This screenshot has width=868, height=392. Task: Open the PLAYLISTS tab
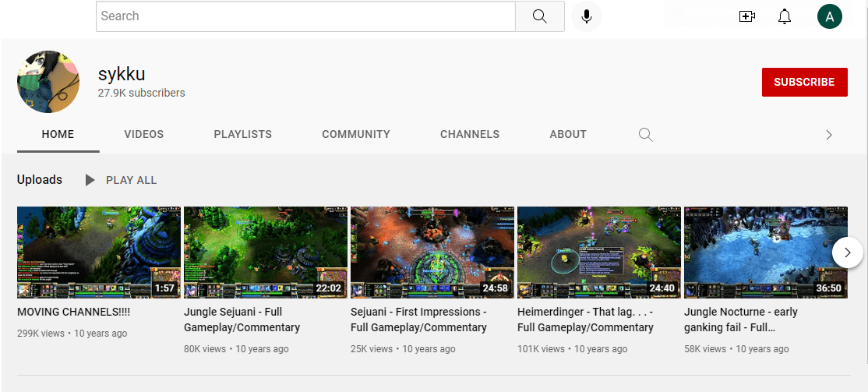pyautogui.click(x=243, y=134)
